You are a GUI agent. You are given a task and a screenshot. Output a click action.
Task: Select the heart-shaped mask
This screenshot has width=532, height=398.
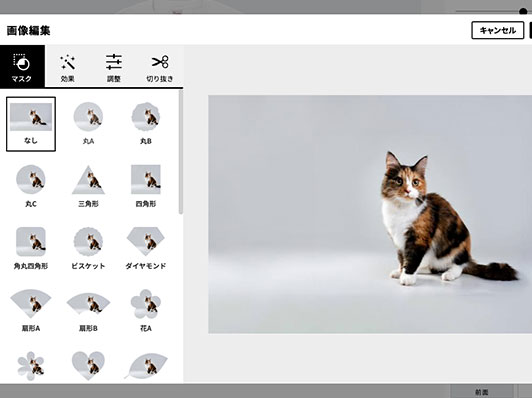[88, 366]
